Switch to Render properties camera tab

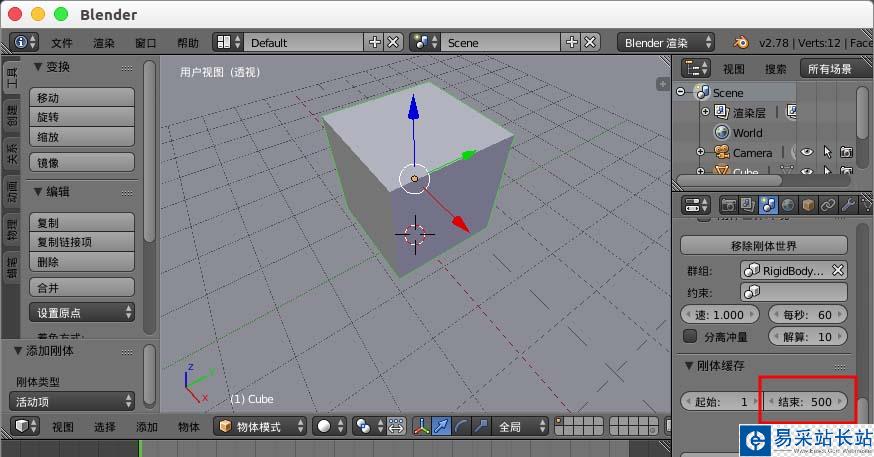tap(728, 205)
